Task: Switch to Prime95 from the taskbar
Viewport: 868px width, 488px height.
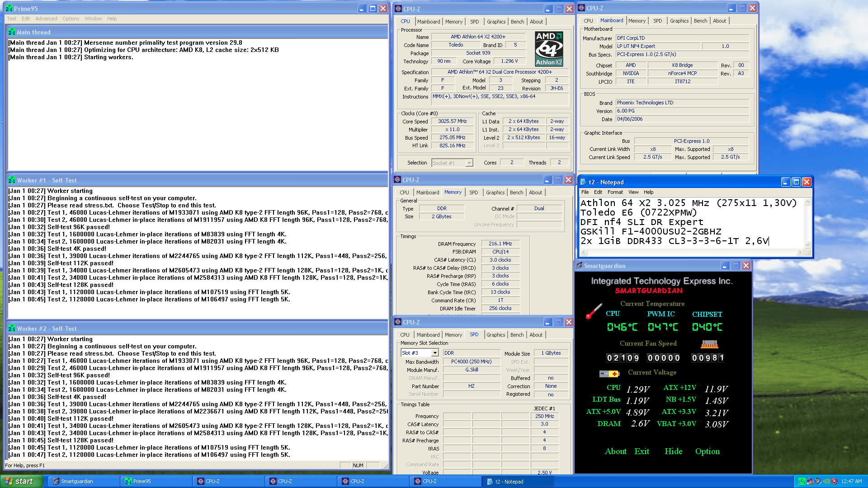Action: click(156, 481)
